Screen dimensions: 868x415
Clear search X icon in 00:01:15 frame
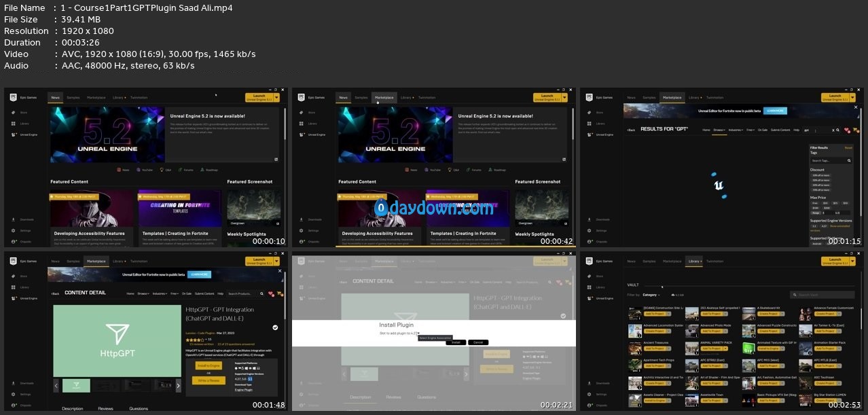(833, 130)
